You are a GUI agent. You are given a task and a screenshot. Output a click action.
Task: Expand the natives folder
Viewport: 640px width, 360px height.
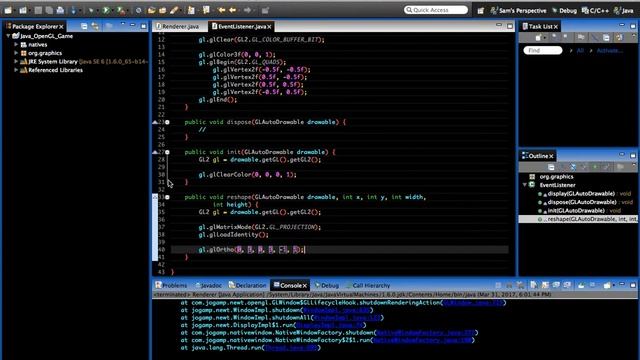pyautogui.click(x=16, y=44)
